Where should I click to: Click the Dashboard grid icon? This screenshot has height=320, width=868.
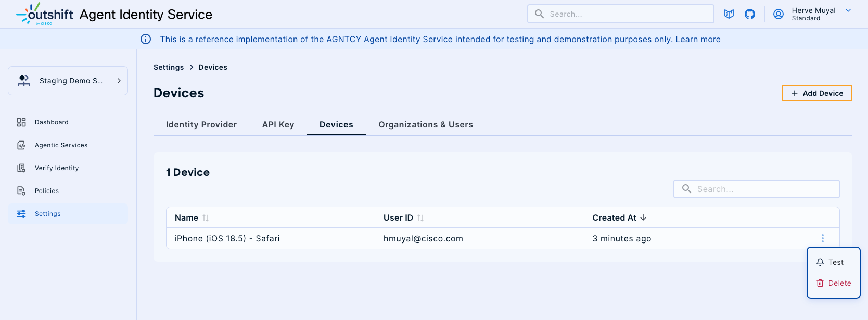click(21, 122)
